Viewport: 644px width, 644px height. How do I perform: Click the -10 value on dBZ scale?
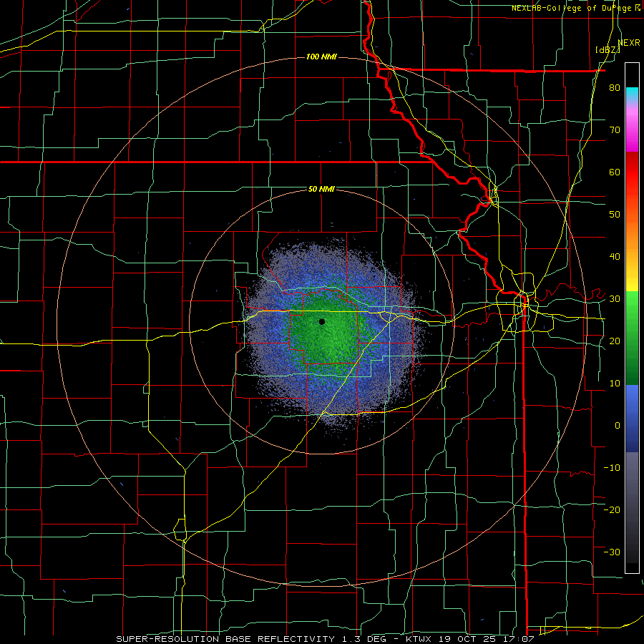[x=612, y=468]
